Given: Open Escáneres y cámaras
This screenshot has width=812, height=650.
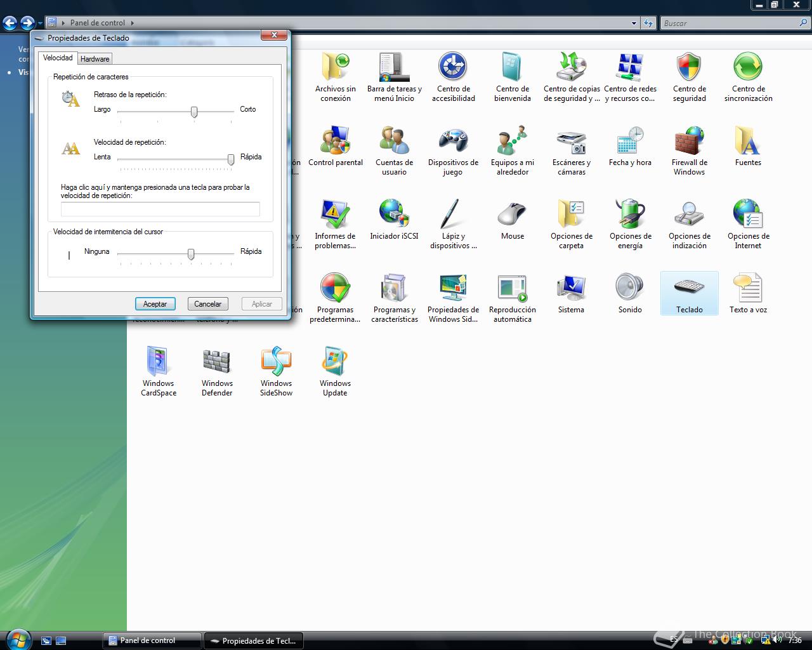Looking at the screenshot, I should (x=571, y=151).
